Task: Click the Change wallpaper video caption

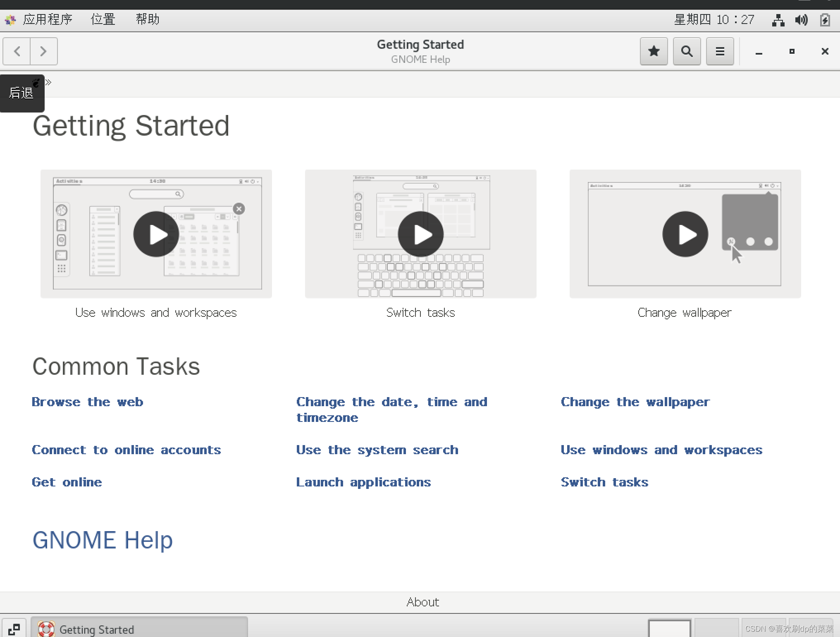Action: (685, 313)
